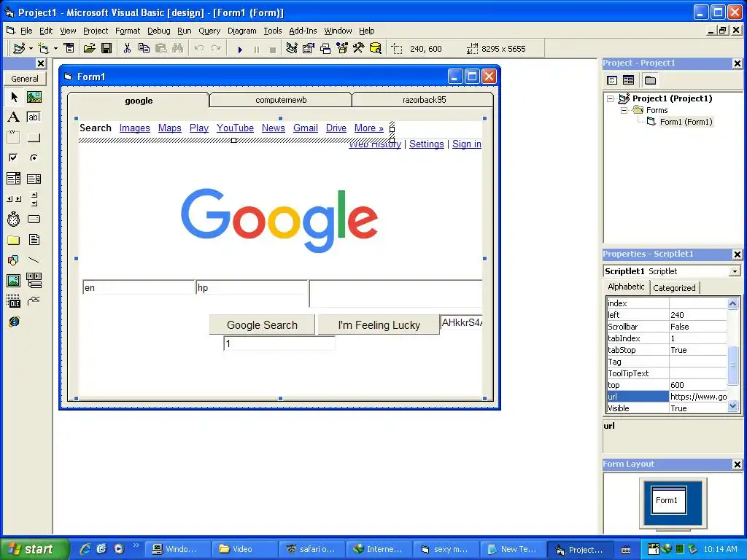
Task: Click the Open Project toolbar icon
Action: coord(90,48)
